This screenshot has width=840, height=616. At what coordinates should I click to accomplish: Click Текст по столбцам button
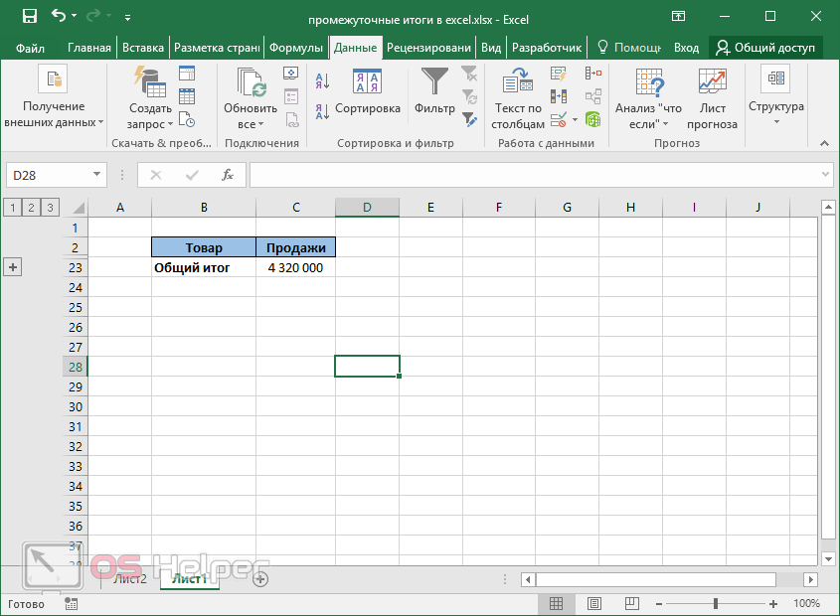(x=518, y=98)
